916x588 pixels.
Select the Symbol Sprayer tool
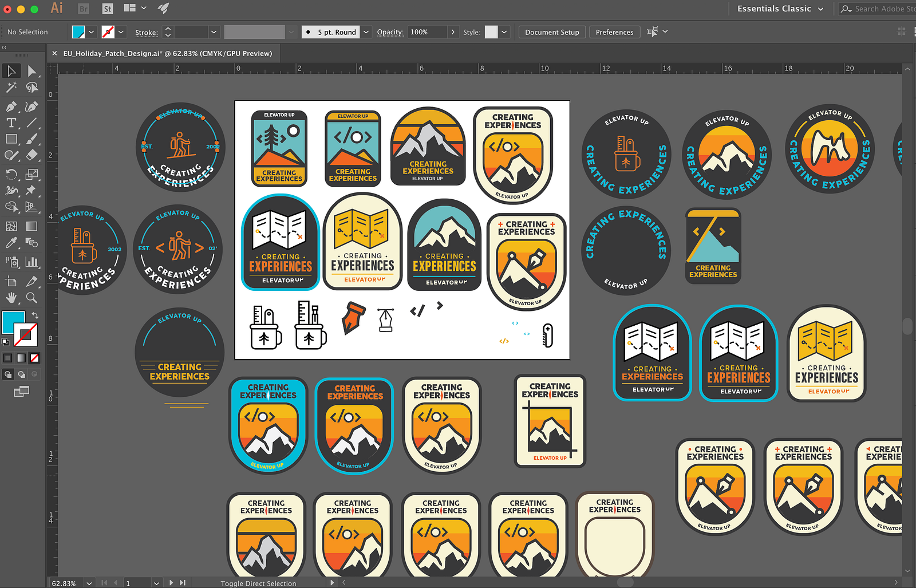click(x=11, y=262)
